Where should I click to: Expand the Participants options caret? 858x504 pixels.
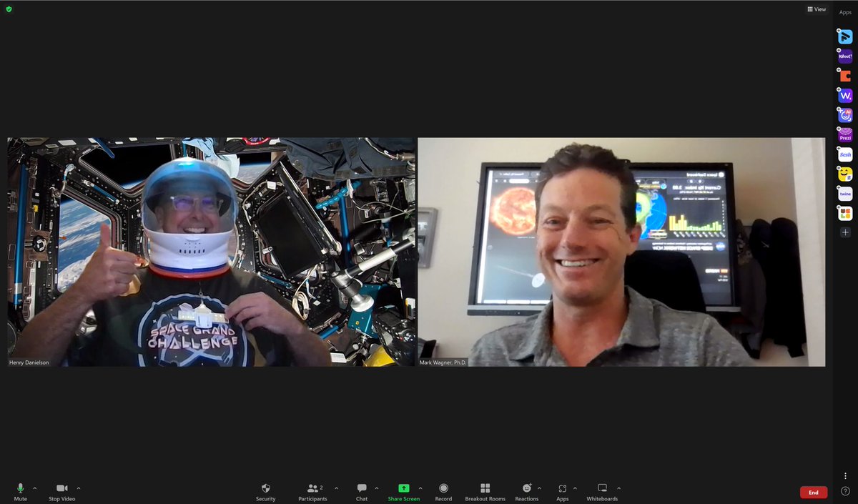[336, 488]
